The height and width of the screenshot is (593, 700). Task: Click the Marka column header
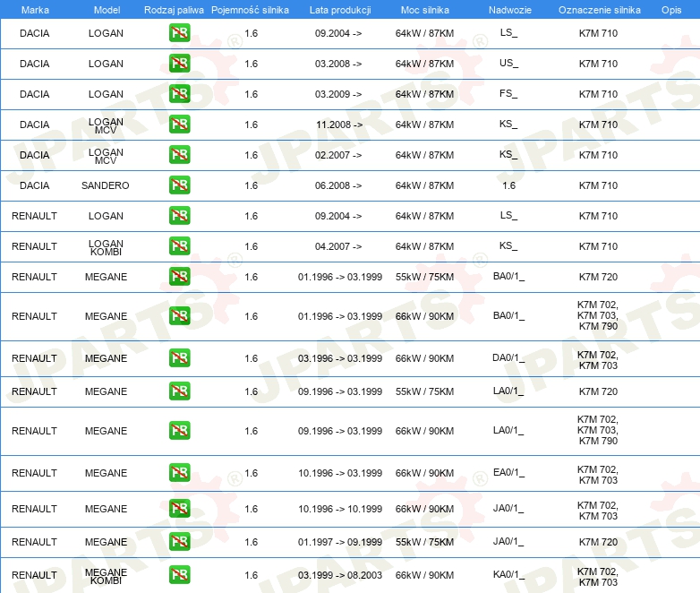35,10
